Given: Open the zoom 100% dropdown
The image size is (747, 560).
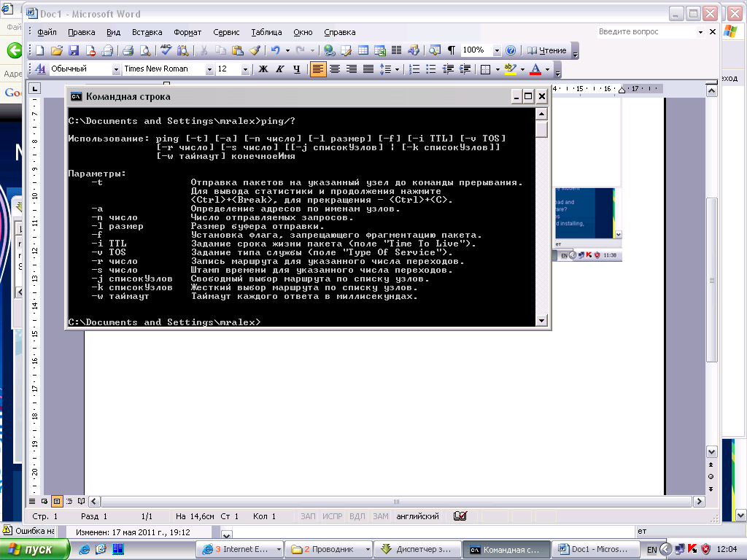Looking at the screenshot, I should click(x=497, y=50).
